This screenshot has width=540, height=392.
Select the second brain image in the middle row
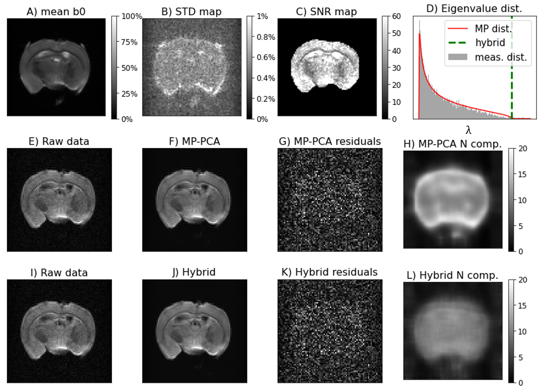(195, 200)
